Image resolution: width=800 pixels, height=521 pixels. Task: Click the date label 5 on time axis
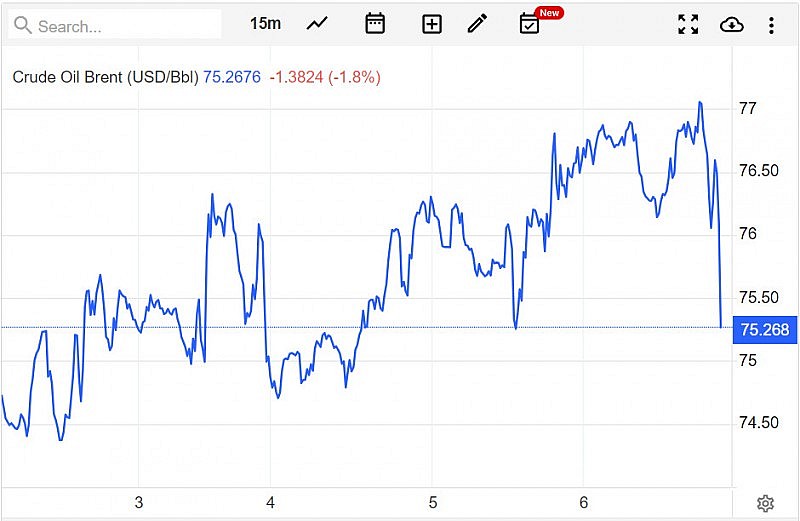[x=433, y=503]
